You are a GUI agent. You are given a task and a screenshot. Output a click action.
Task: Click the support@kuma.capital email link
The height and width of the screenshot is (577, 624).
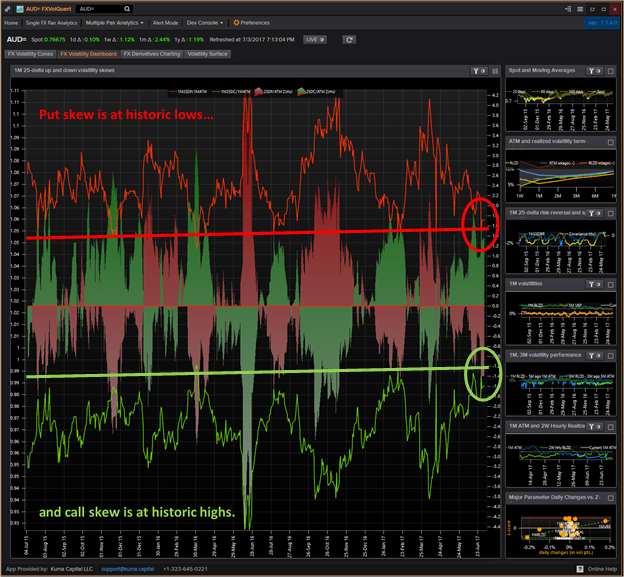pyautogui.click(x=127, y=569)
